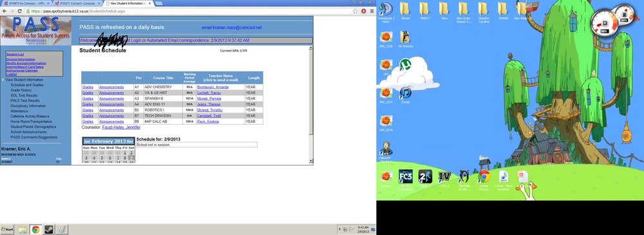Bookmark this page with the star icon

coord(355,11)
